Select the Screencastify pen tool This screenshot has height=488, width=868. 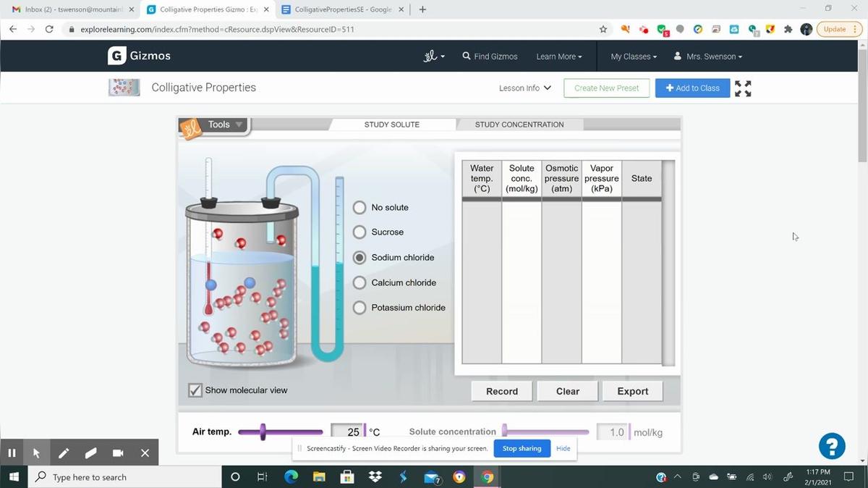click(x=64, y=453)
